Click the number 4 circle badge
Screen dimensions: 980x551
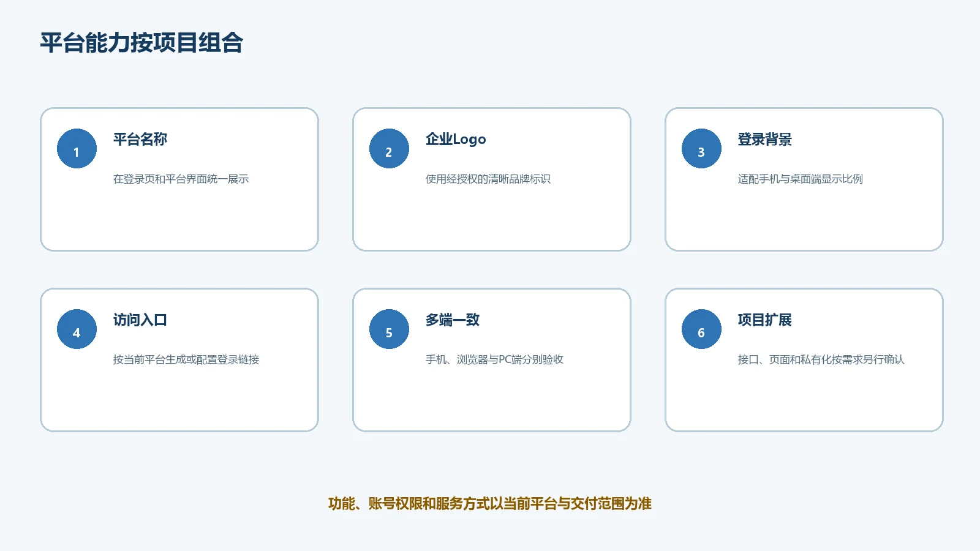click(77, 329)
